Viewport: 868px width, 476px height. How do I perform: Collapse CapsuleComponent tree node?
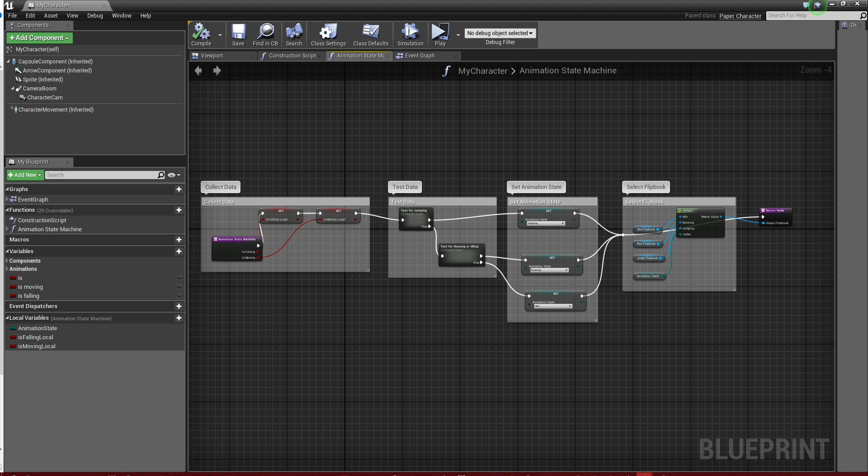8,61
